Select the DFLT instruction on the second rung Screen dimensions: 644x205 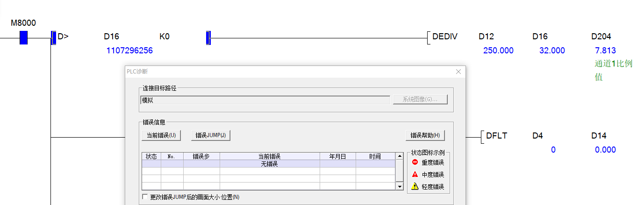tap(496, 136)
